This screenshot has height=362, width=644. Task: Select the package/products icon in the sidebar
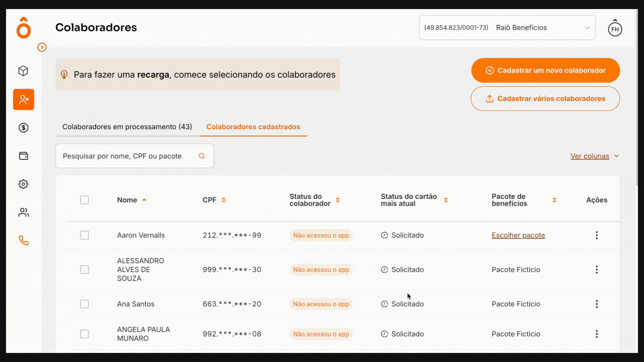point(23,71)
